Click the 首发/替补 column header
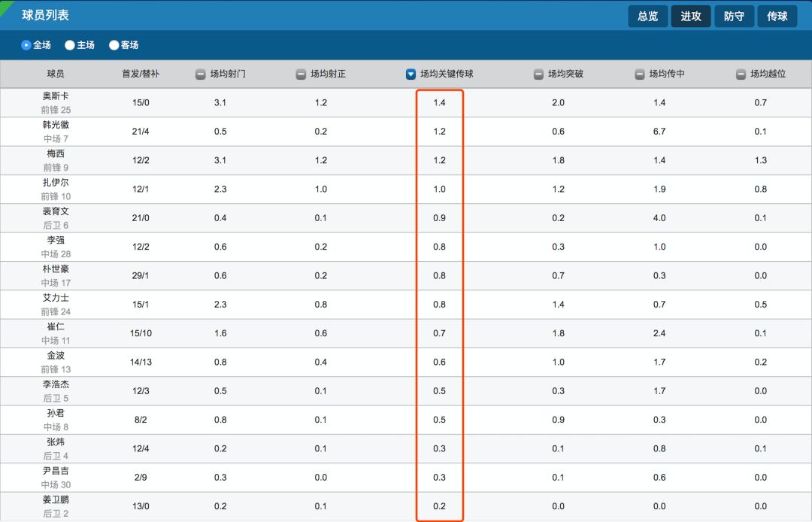The image size is (812, 522). (x=141, y=74)
